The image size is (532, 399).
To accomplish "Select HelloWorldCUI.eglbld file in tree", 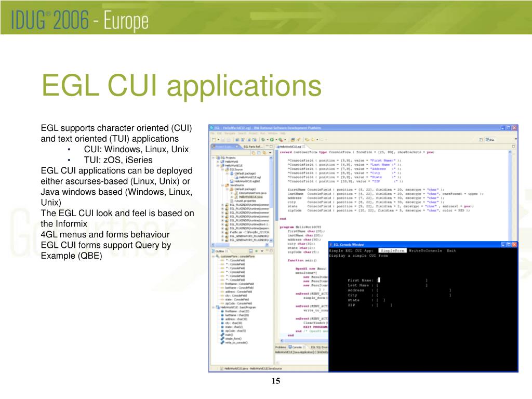I will (x=245, y=181).
